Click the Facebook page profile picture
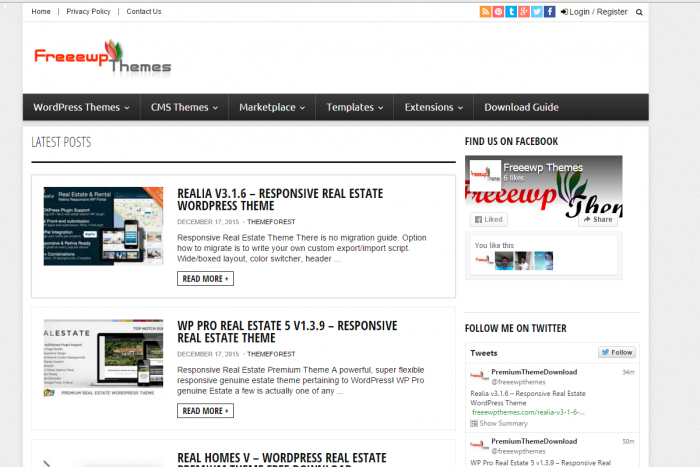The height and width of the screenshot is (467, 700). 485,175
